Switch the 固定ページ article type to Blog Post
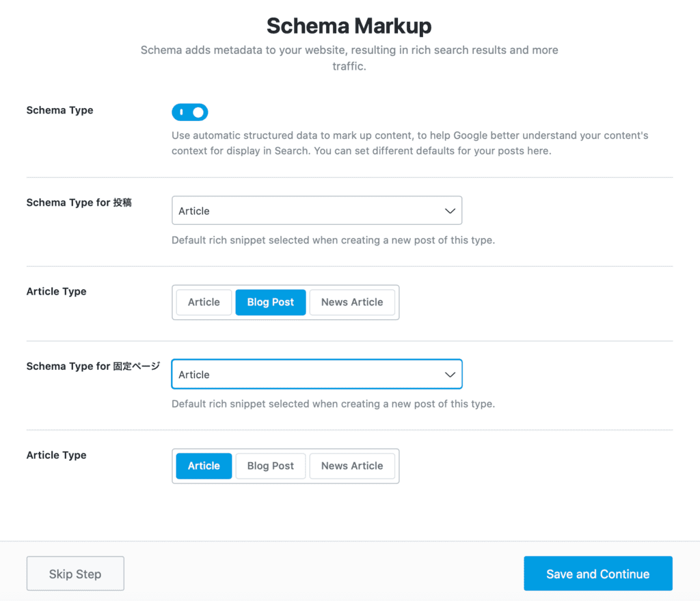Viewport: 700px width, 601px height. [x=270, y=466]
